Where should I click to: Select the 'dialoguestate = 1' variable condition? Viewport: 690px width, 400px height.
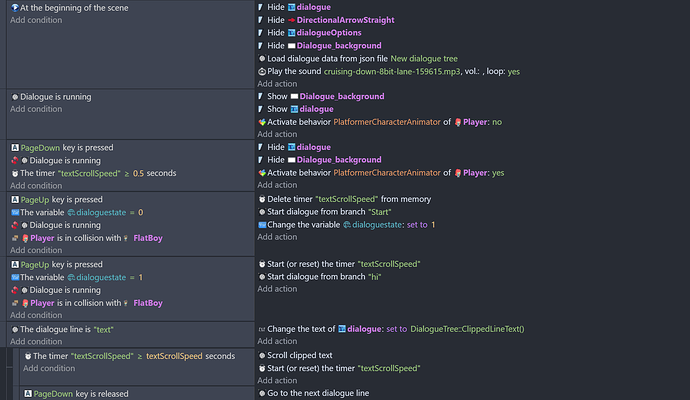pyautogui.click(x=77, y=278)
